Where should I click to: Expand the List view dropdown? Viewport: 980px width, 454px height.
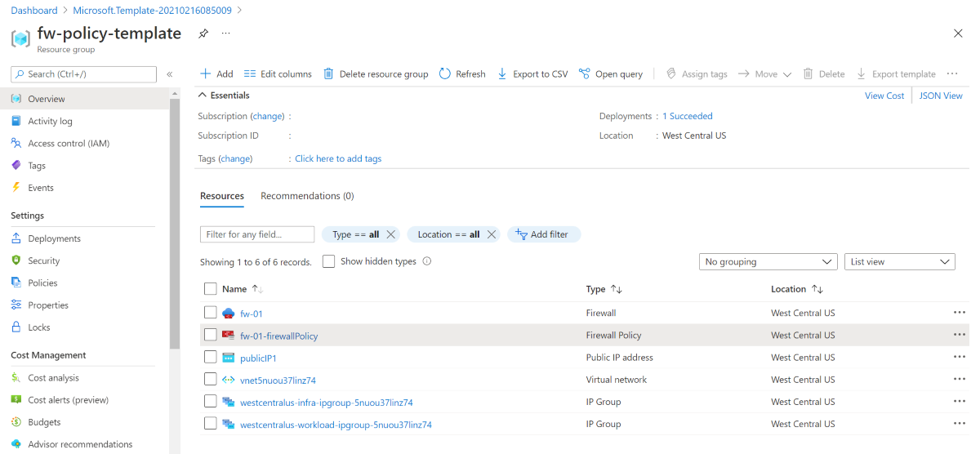click(900, 262)
